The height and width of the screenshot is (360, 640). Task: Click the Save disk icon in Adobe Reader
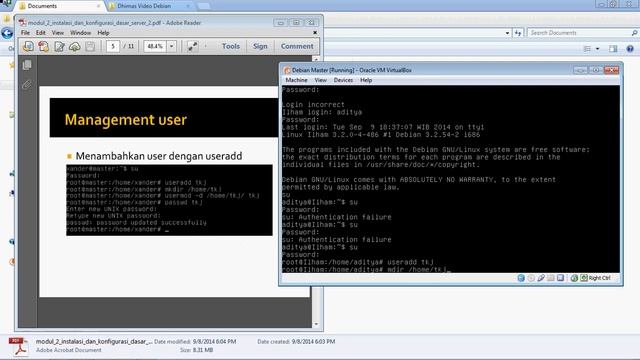click(90, 47)
